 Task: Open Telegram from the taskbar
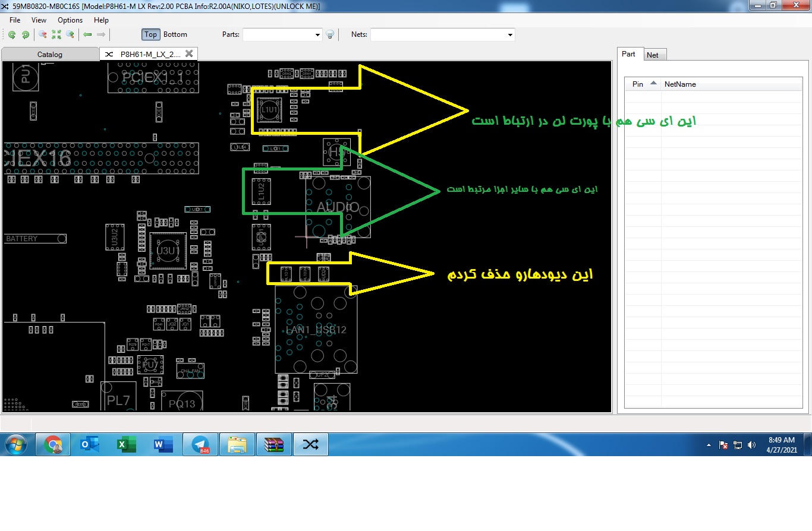(200, 444)
